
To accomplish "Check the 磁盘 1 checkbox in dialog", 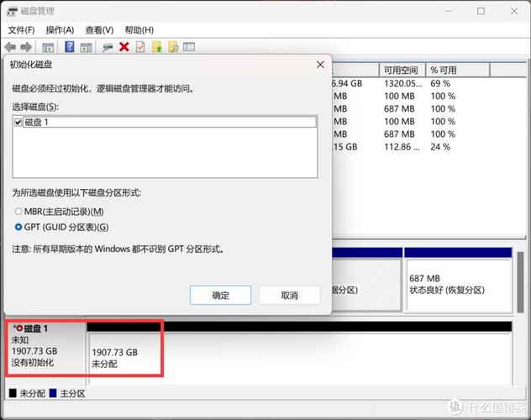I will pyautogui.click(x=18, y=122).
